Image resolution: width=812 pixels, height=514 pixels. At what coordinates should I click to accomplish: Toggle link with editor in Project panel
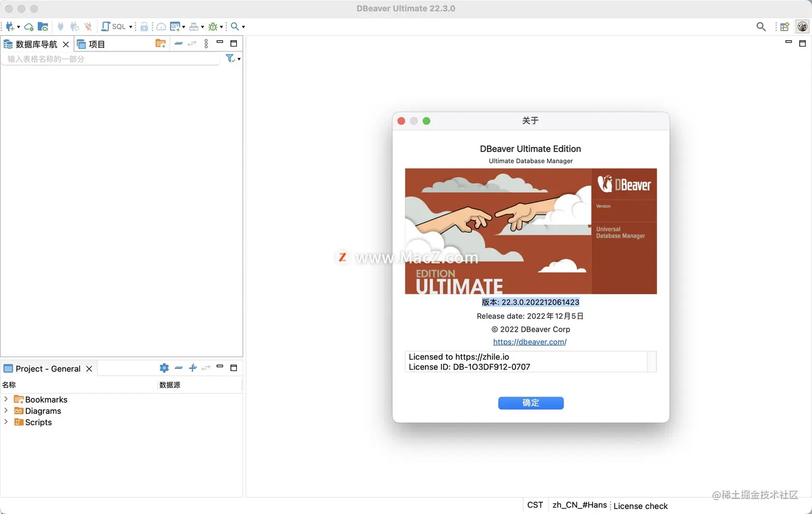(x=206, y=368)
